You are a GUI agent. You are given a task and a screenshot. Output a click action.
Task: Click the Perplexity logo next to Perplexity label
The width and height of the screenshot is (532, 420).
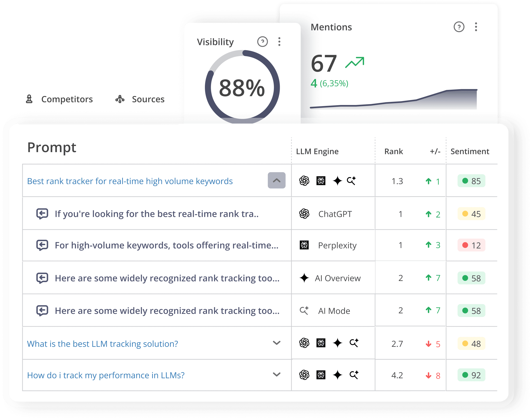pyautogui.click(x=304, y=245)
